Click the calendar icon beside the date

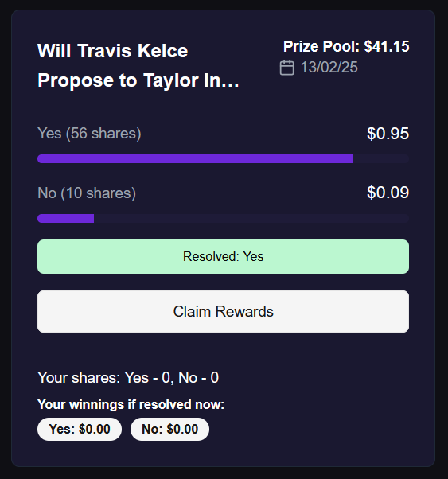(286, 68)
